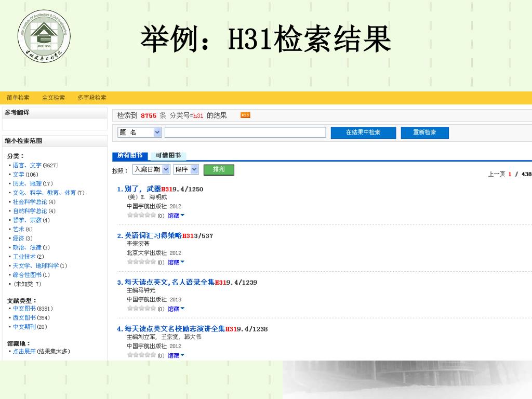Open the 多字段检索 menu item
The width and height of the screenshot is (532, 399).
[x=91, y=98]
